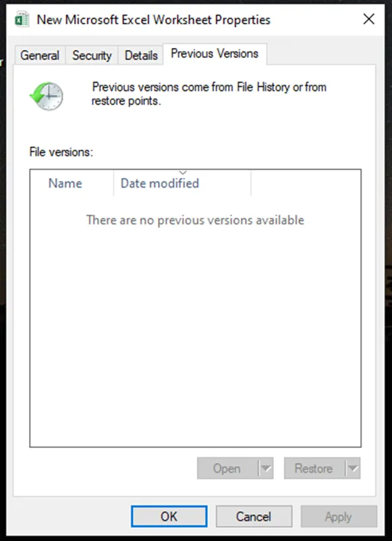Close the Properties dialog with X

(x=369, y=20)
